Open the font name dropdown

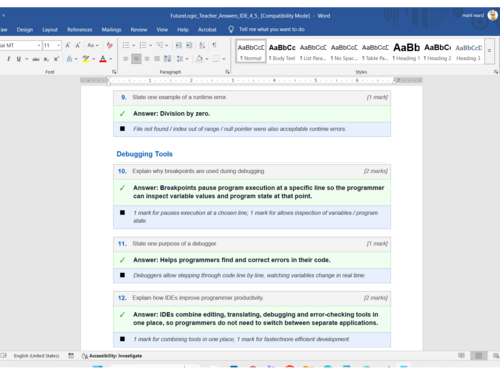tap(39, 45)
